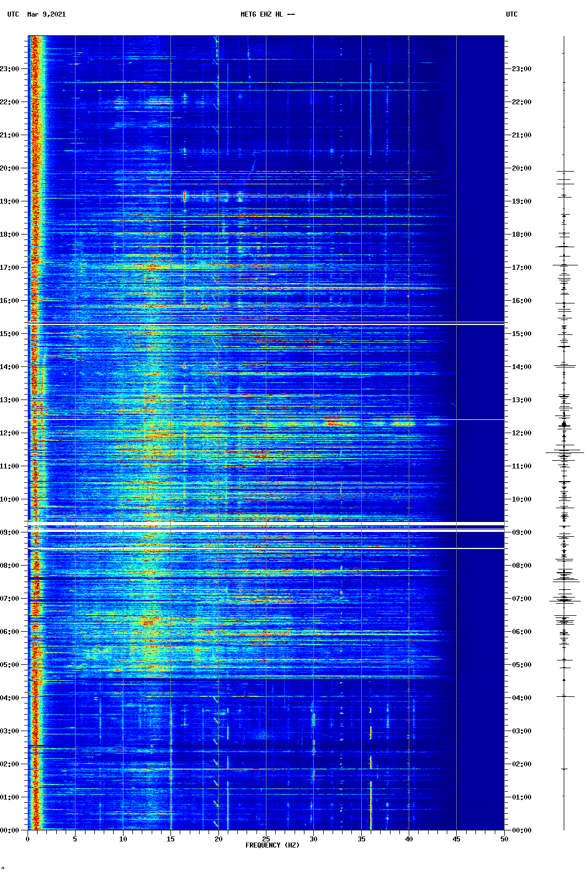
Task: Select the FREQUENCY (HZ) axis title
Action: pyautogui.click(x=272, y=845)
